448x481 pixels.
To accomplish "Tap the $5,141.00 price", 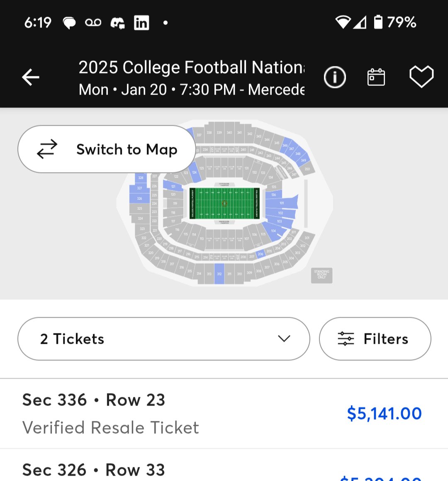I will click(x=385, y=413).
